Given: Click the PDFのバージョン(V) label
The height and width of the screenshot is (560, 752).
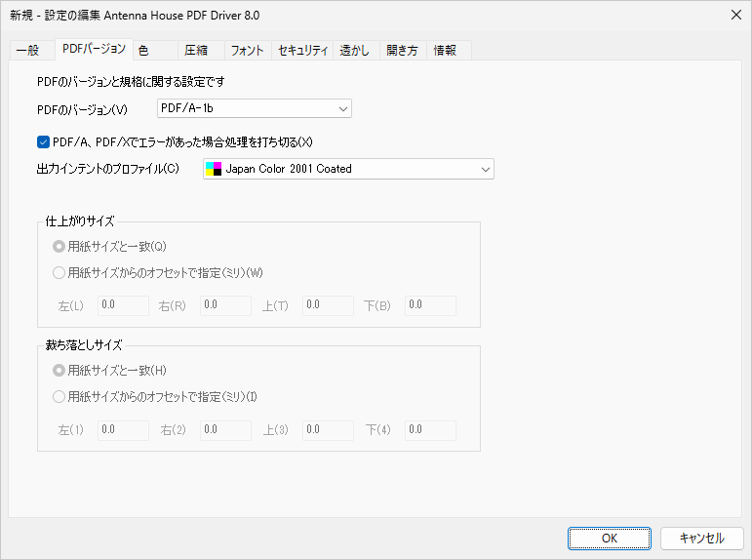Looking at the screenshot, I should [83, 110].
